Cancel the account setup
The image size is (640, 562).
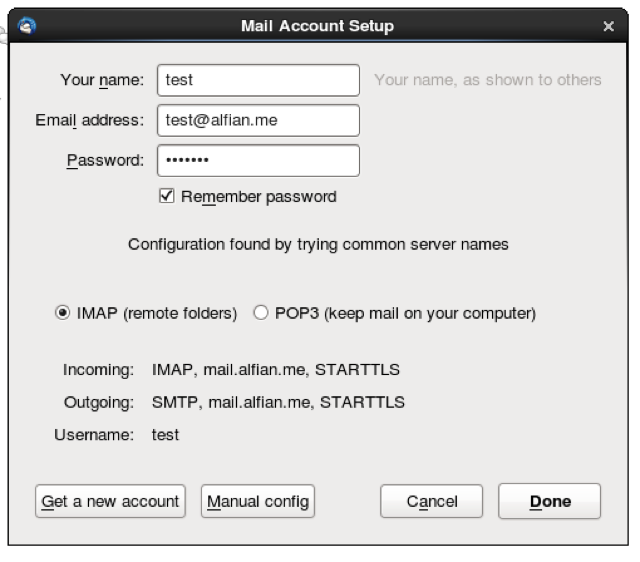tap(431, 501)
